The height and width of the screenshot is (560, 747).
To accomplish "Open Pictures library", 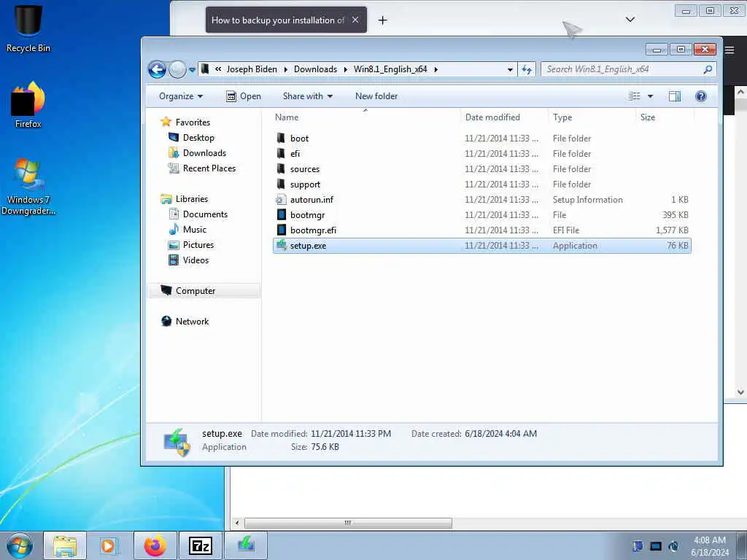I will (191, 245).
